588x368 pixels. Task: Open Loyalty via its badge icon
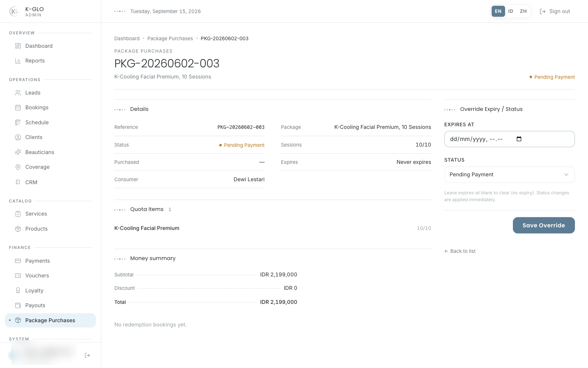coord(18,290)
